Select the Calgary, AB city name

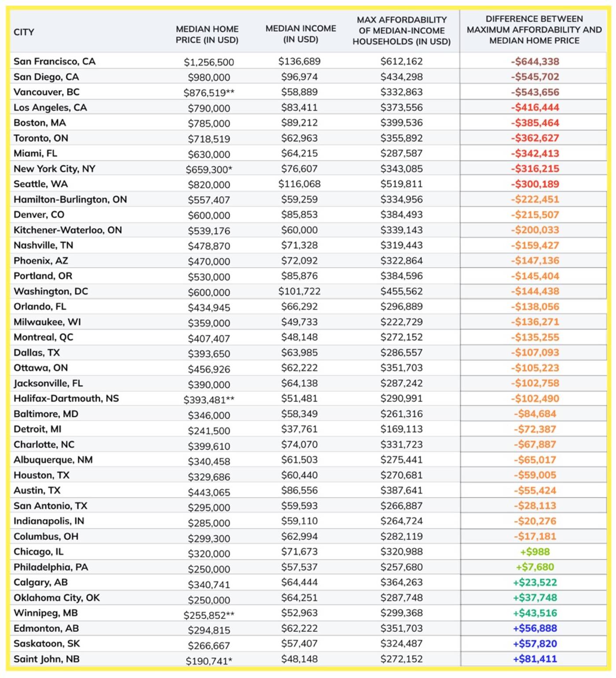40,582
